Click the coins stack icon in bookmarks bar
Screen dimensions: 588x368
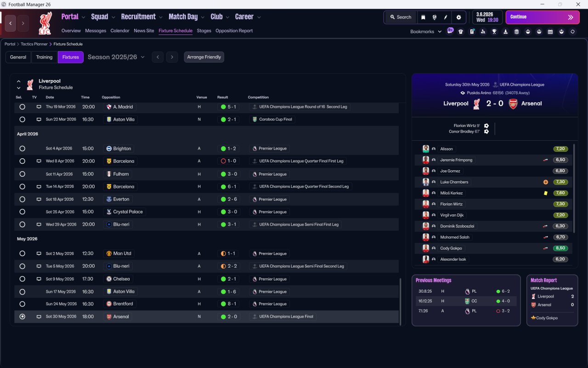coord(517,32)
